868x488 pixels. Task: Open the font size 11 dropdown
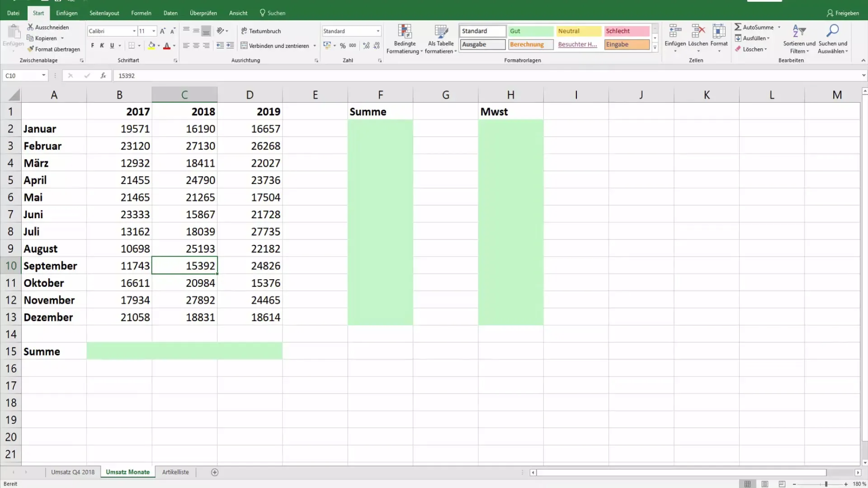pos(154,31)
